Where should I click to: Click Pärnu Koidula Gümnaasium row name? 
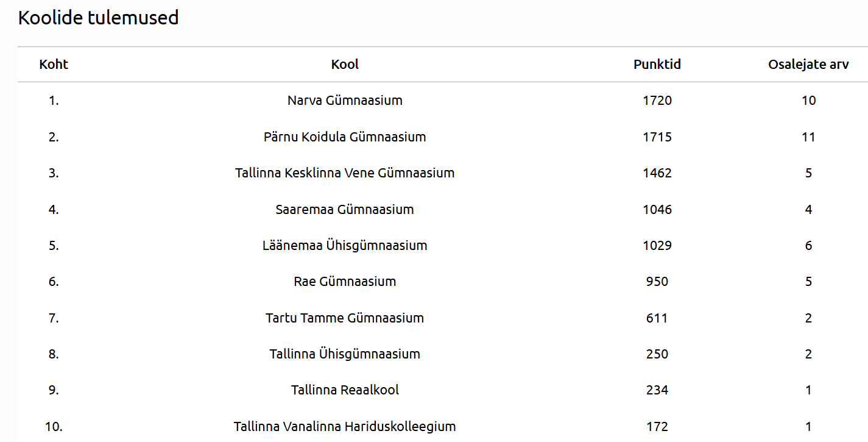click(345, 137)
